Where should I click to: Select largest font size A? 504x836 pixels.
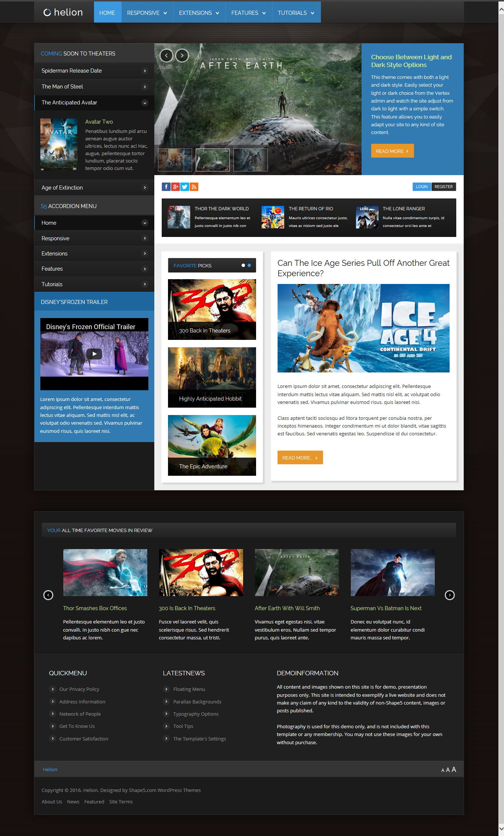454,769
